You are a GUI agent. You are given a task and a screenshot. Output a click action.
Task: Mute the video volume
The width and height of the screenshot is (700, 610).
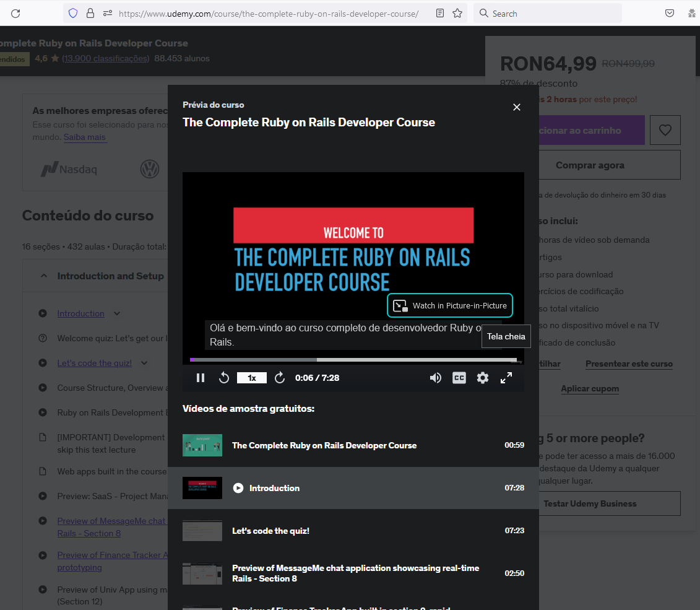[436, 378]
